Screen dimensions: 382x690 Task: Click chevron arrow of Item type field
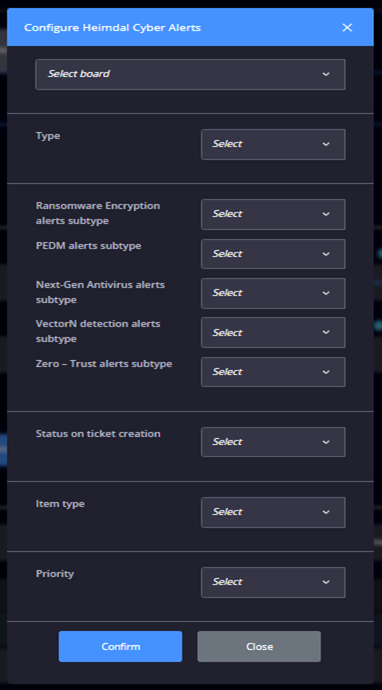[x=326, y=512]
